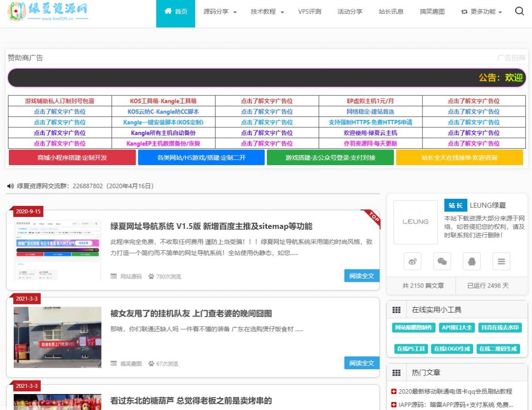Click the LEUNG author avatar

pos(415,222)
